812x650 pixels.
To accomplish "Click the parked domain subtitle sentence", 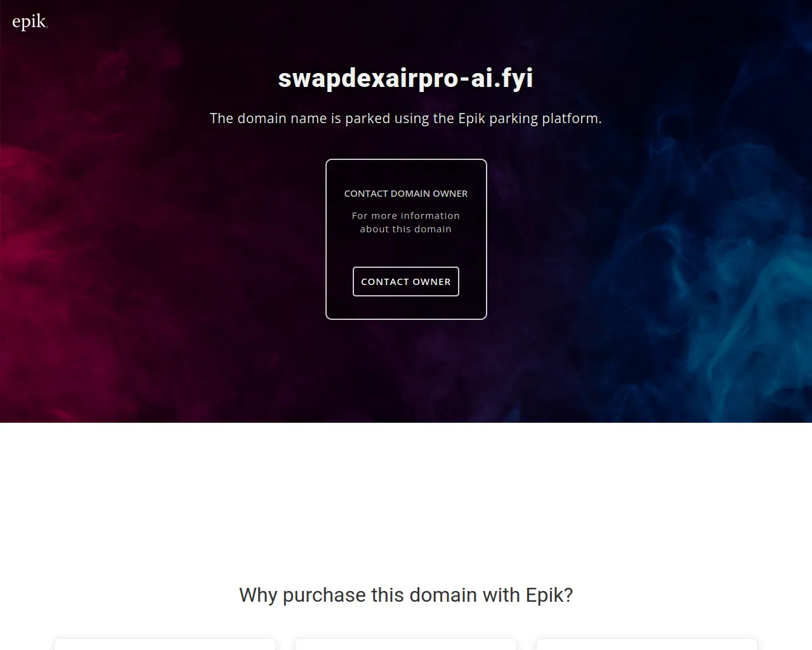I will tap(406, 119).
